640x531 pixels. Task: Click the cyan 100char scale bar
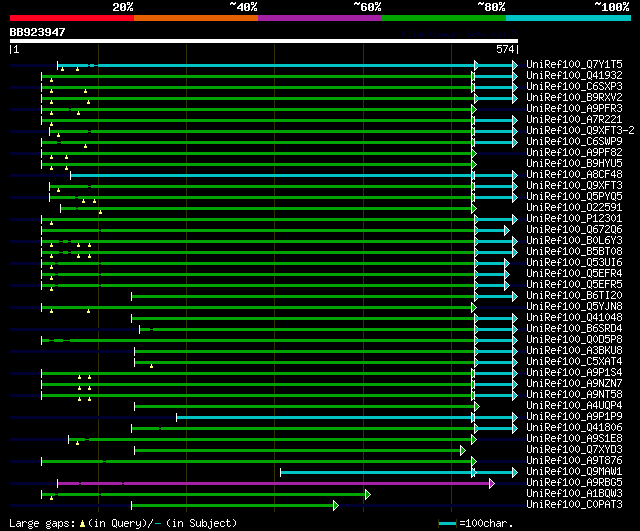[x=447, y=523]
